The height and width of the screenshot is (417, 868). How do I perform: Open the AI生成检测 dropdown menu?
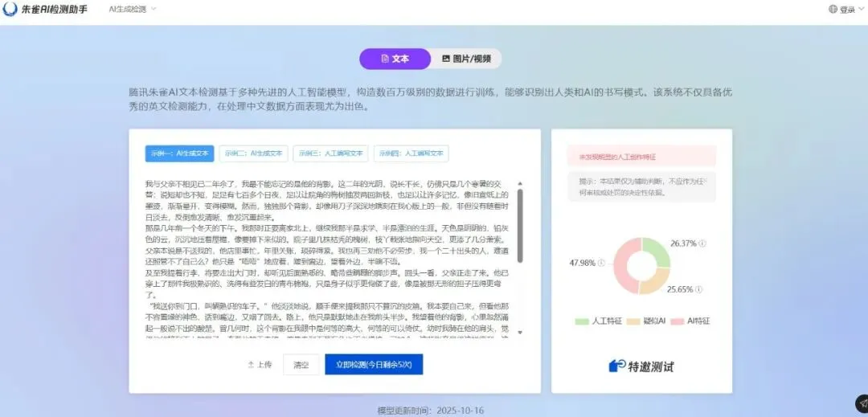point(133,10)
